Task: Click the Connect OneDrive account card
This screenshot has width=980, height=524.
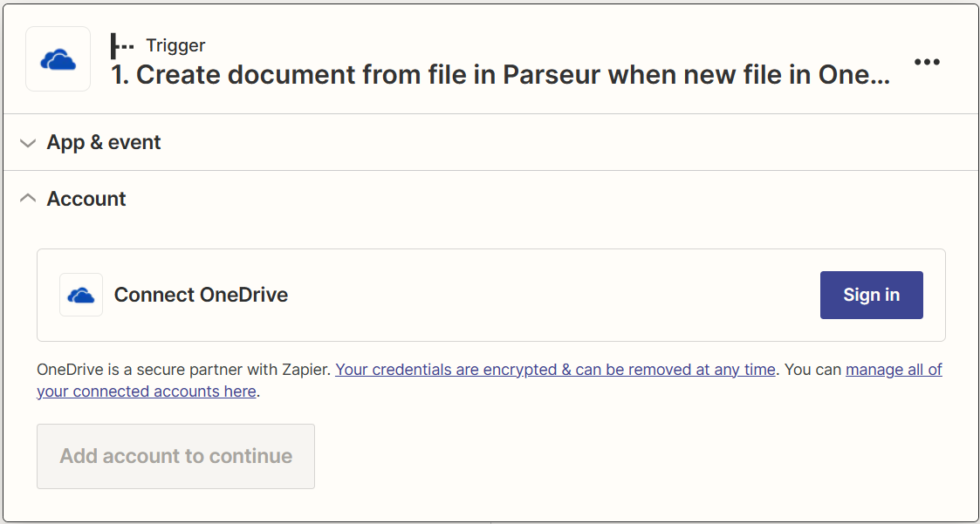Action: click(x=490, y=295)
